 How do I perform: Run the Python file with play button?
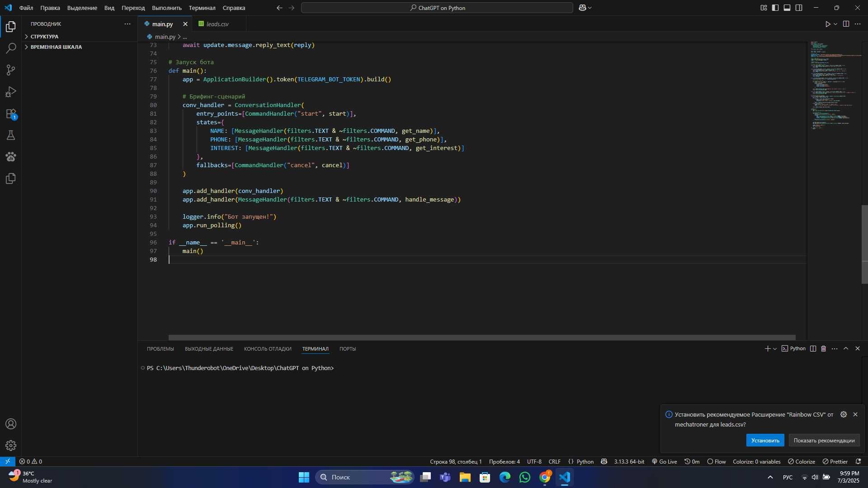coord(827,24)
